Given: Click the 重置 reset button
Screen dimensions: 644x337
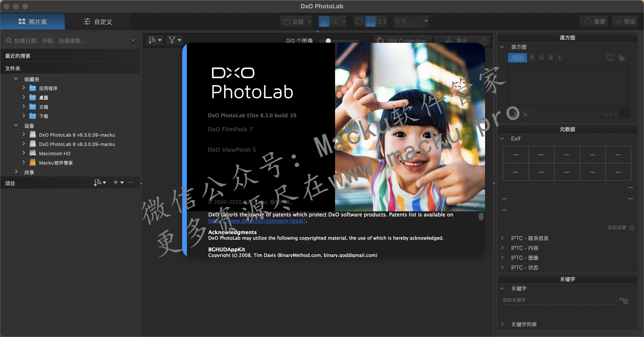Looking at the screenshot, I should click(594, 21).
